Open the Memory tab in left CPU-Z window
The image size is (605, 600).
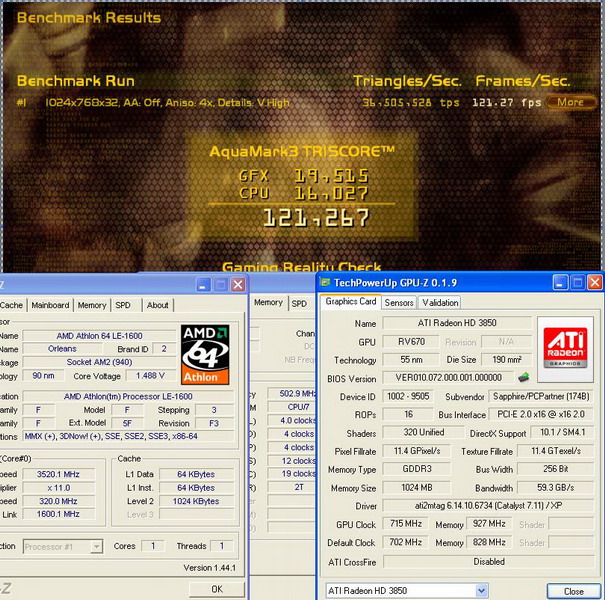click(x=92, y=305)
